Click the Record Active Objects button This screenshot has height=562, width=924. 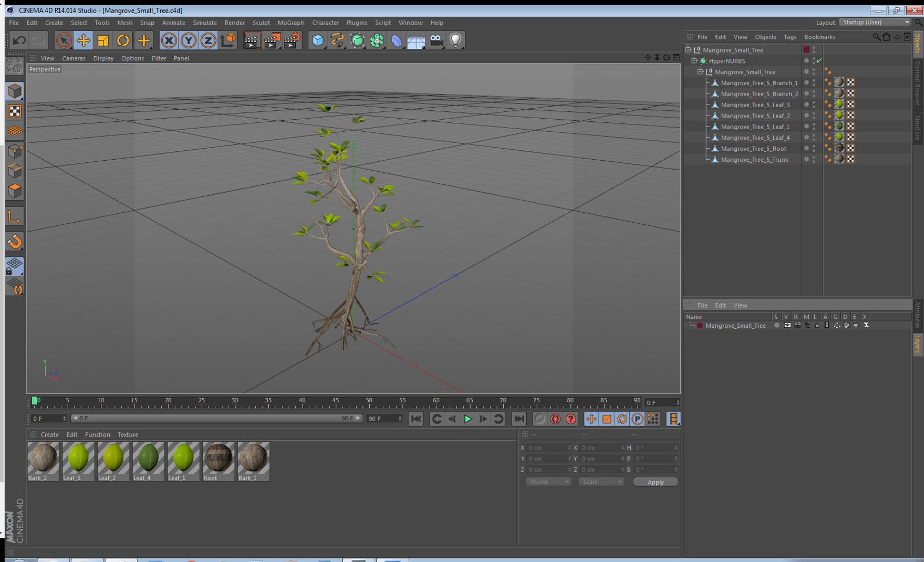540,419
